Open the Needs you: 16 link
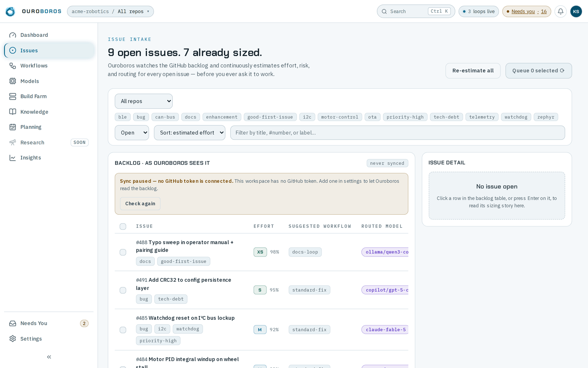The width and height of the screenshot is (588, 368). [x=527, y=11]
